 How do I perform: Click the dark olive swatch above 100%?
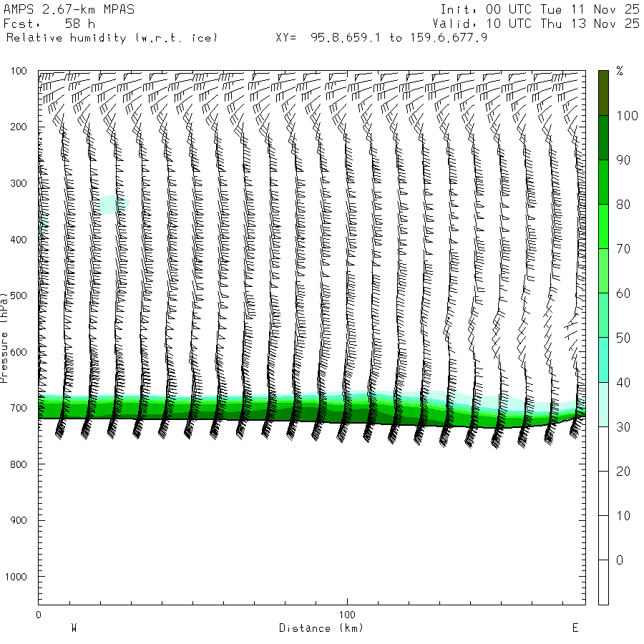click(603, 93)
